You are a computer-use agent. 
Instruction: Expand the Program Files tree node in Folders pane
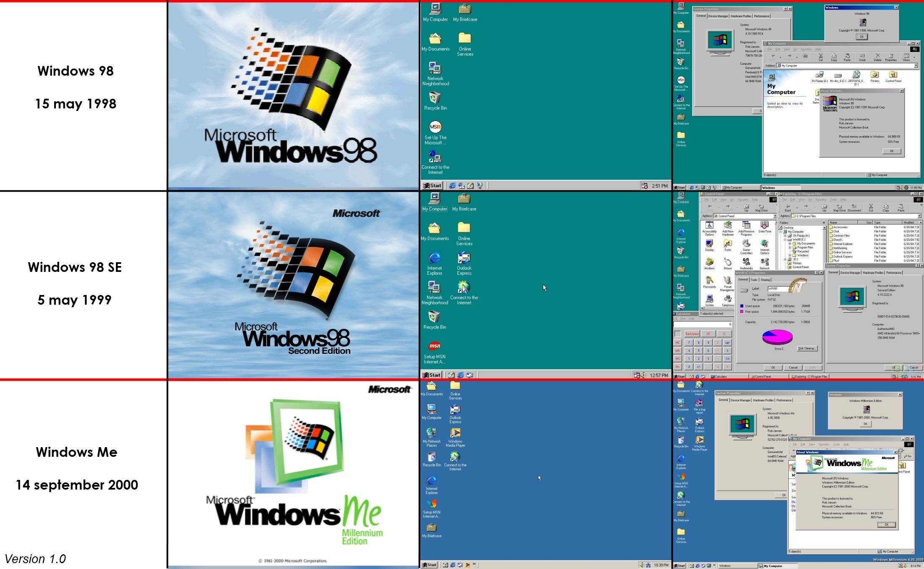click(790, 248)
